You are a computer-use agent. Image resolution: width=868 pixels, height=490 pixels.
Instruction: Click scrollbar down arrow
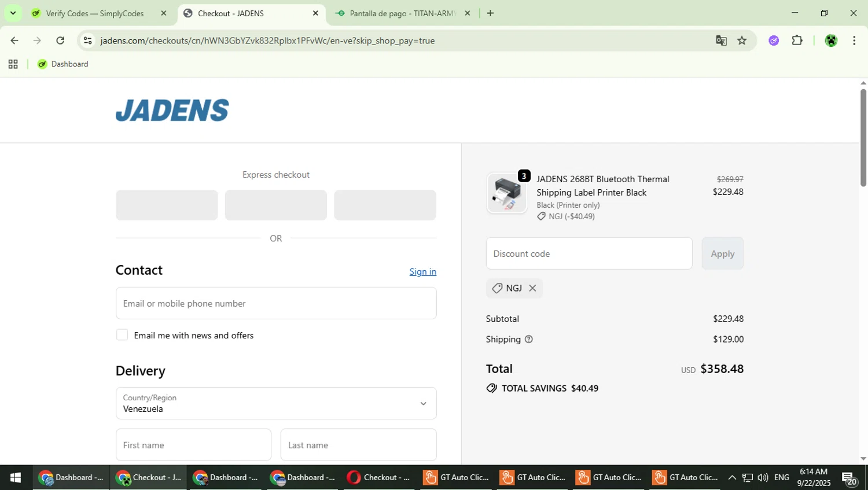(x=863, y=459)
